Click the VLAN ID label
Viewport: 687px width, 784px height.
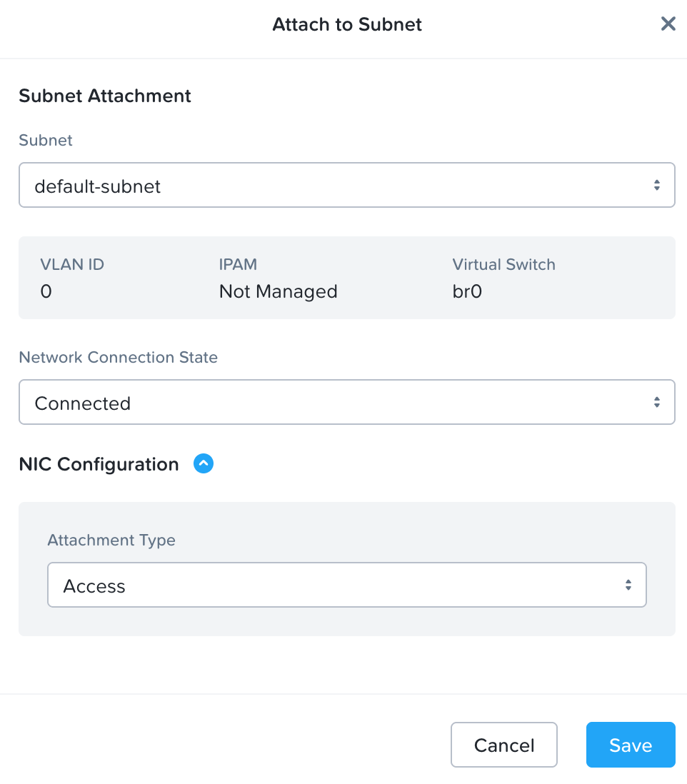click(72, 264)
